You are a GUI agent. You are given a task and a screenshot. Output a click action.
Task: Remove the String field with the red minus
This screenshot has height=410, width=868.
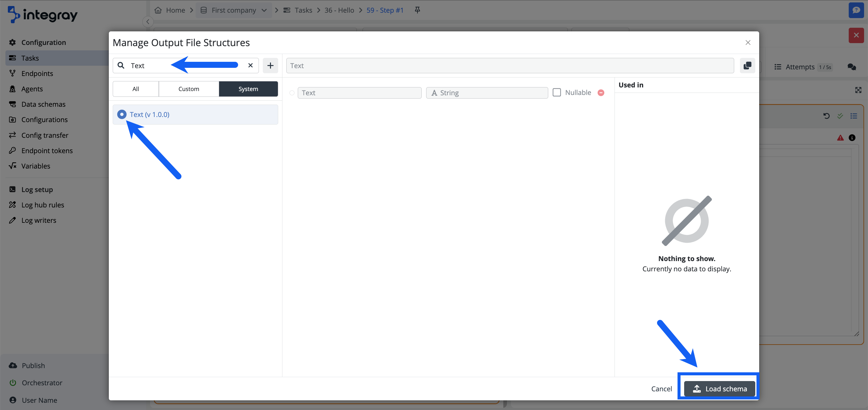click(601, 92)
